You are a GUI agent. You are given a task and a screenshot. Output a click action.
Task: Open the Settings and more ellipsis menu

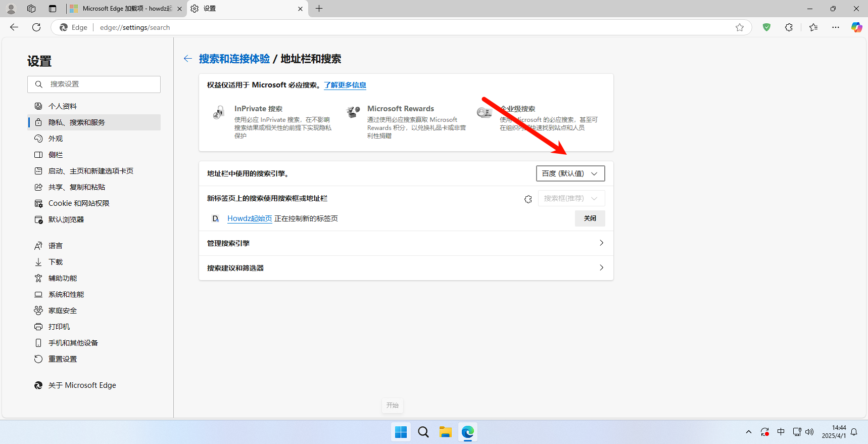tap(836, 27)
